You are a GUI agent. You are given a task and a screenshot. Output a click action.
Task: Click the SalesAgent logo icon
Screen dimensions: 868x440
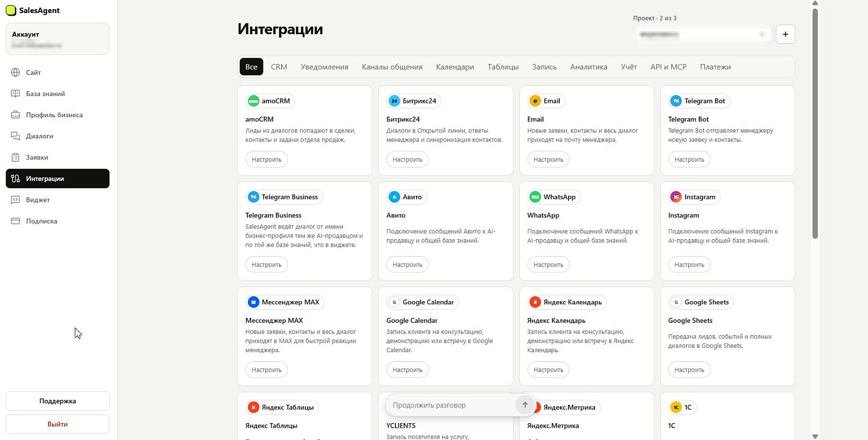click(x=11, y=10)
